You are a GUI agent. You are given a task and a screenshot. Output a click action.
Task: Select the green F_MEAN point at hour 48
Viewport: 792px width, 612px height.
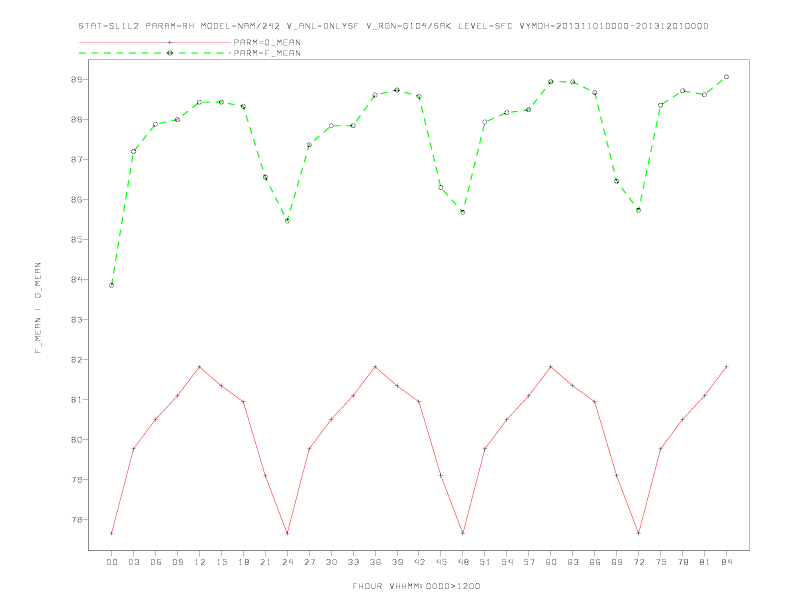[463, 212]
